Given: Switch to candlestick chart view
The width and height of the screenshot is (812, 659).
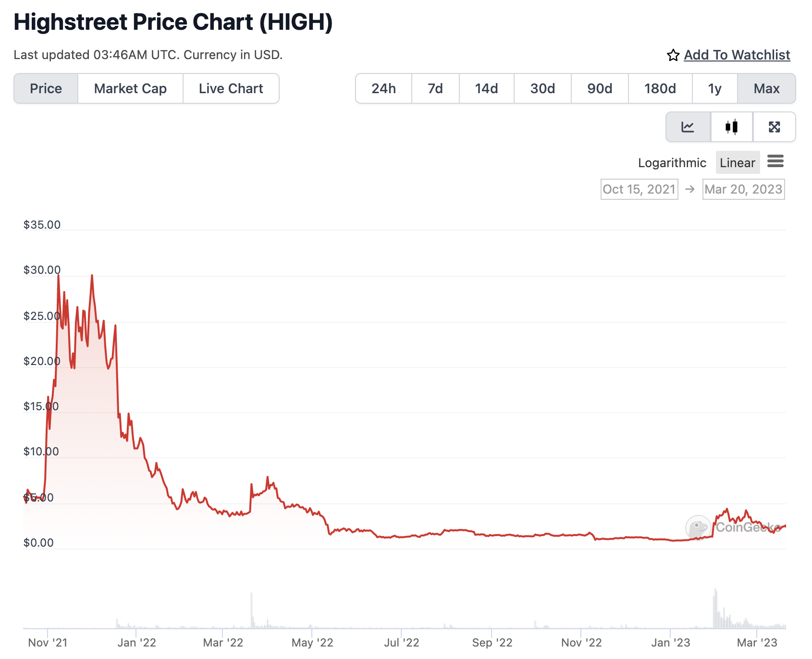Looking at the screenshot, I should tap(731, 127).
